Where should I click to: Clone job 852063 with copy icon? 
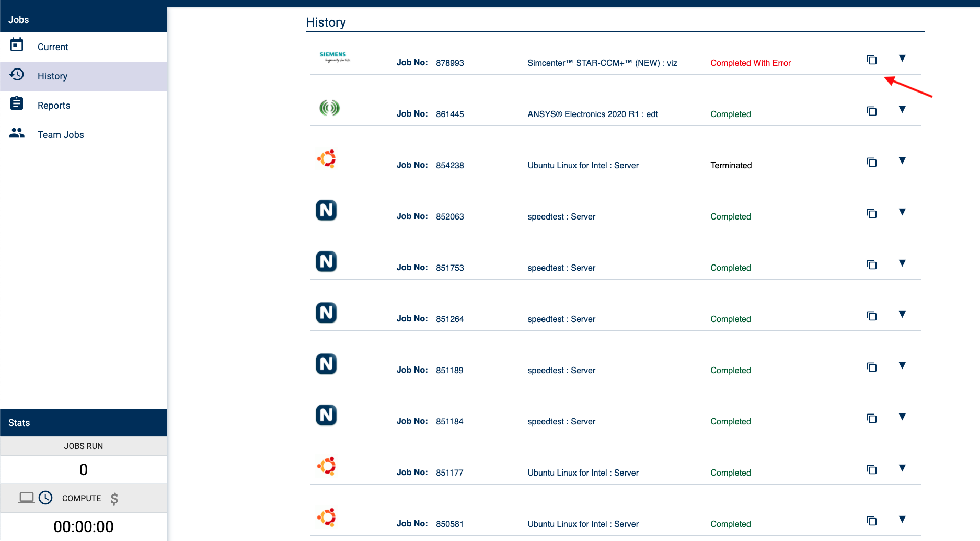point(871,213)
